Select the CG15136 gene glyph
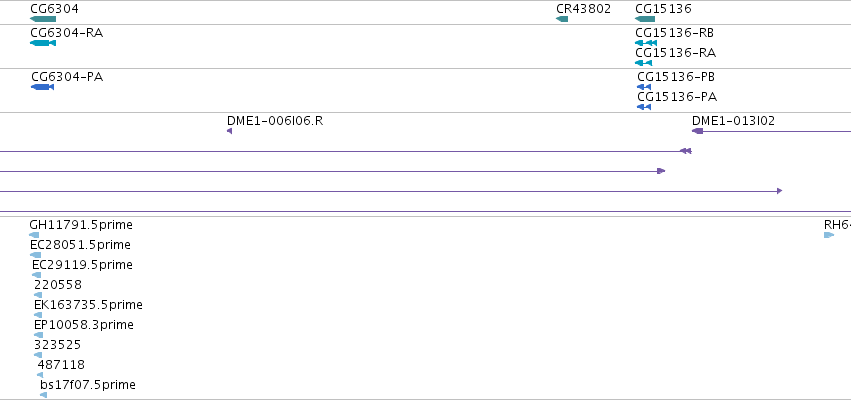851x400 pixels. tap(645, 19)
